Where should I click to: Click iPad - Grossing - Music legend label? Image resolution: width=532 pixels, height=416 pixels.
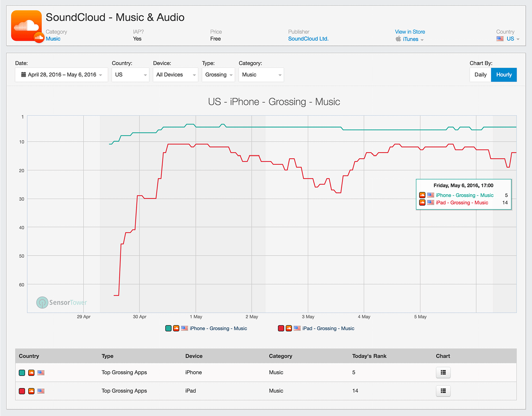point(328,328)
